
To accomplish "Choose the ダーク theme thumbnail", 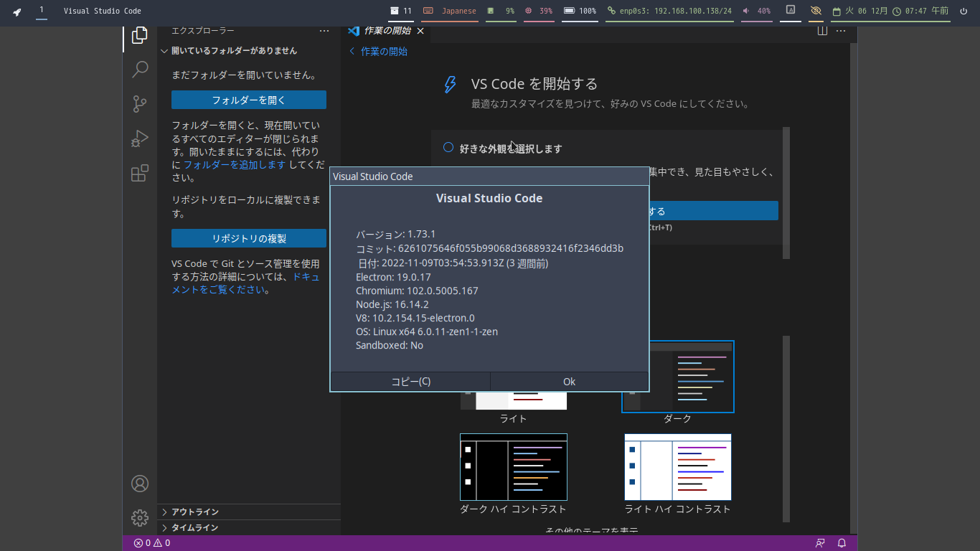I will tap(678, 377).
